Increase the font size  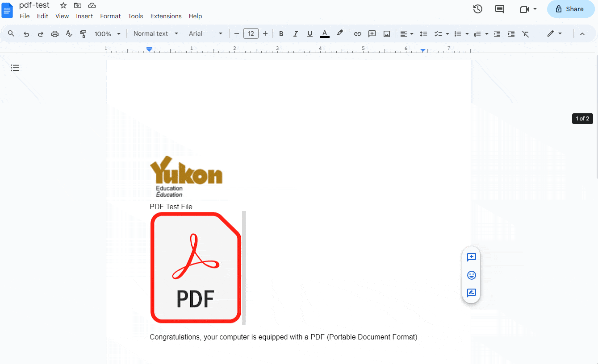pyautogui.click(x=265, y=33)
